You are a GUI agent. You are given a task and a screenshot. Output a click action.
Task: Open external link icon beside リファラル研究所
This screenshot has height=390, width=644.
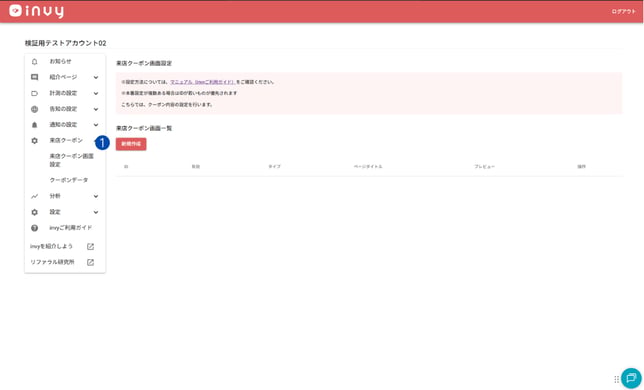click(x=90, y=262)
